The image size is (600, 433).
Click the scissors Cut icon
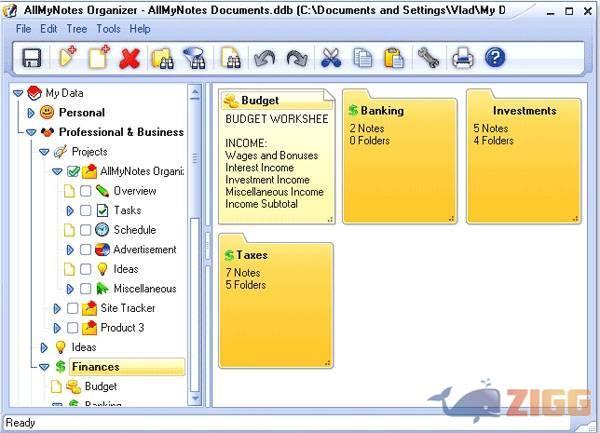[x=331, y=59]
